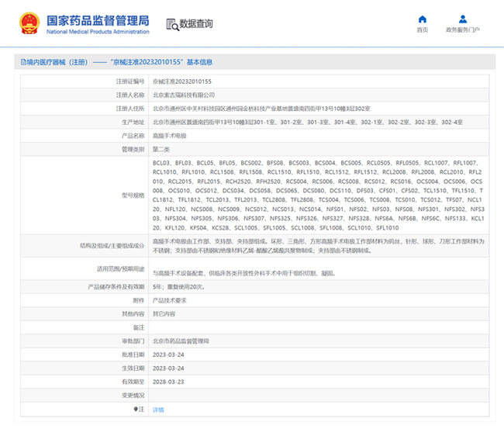504x429 pixels.
Task: Click the home house icon
Action: click(422, 19)
